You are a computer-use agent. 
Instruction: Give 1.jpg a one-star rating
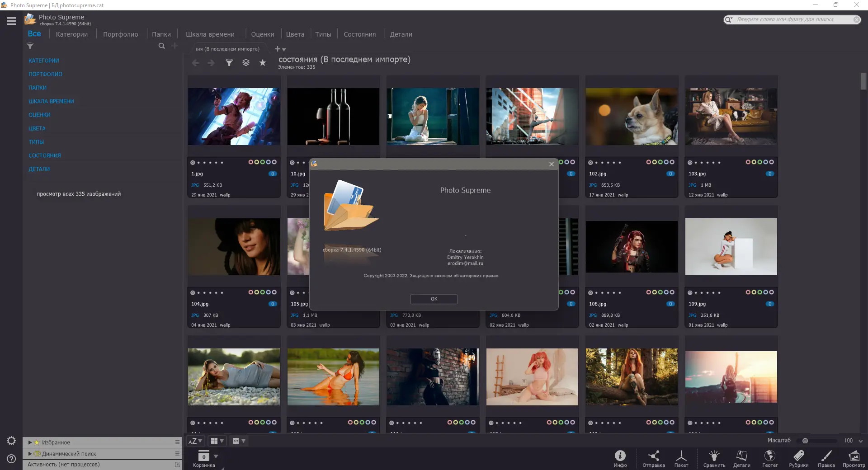198,163
